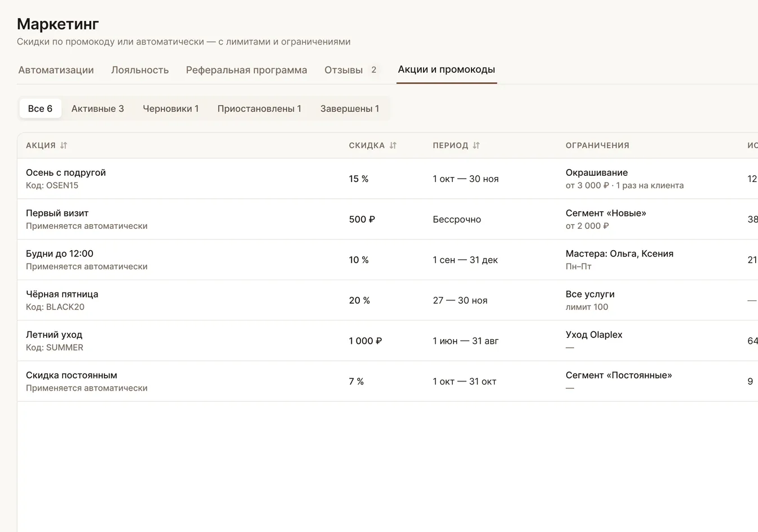Open the Реферальная программа tab
The height and width of the screenshot is (532, 758).
coord(246,70)
